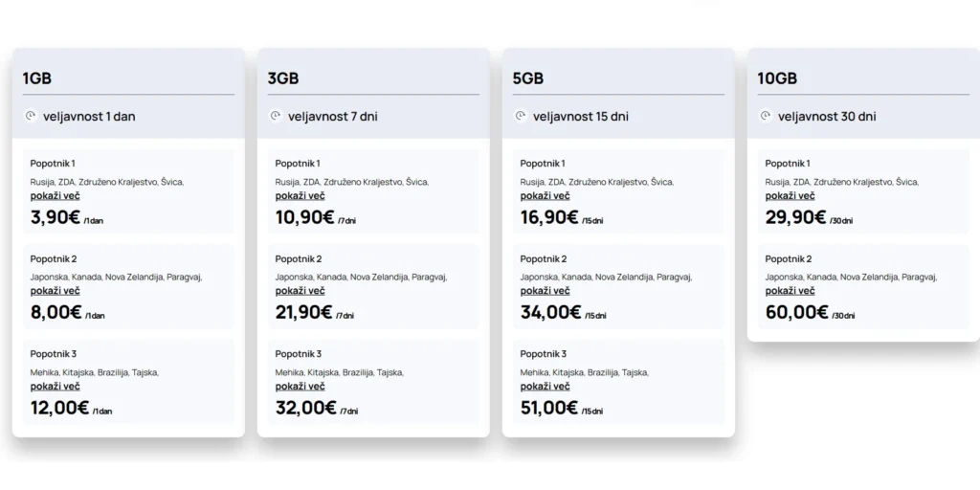Image resolution: width=980 pixels, height=490 pixels.
Task: Open 'pokaži več' under 5GB Popotnik 1
Action: pyautogui.click(x=546, y=196)
